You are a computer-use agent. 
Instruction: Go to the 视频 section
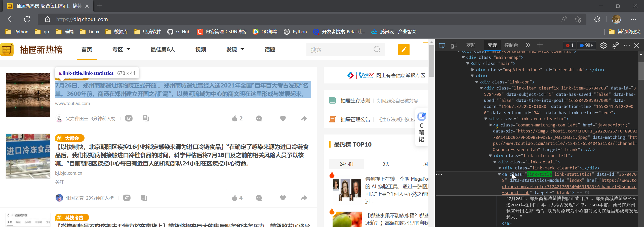tap(201, 50)
